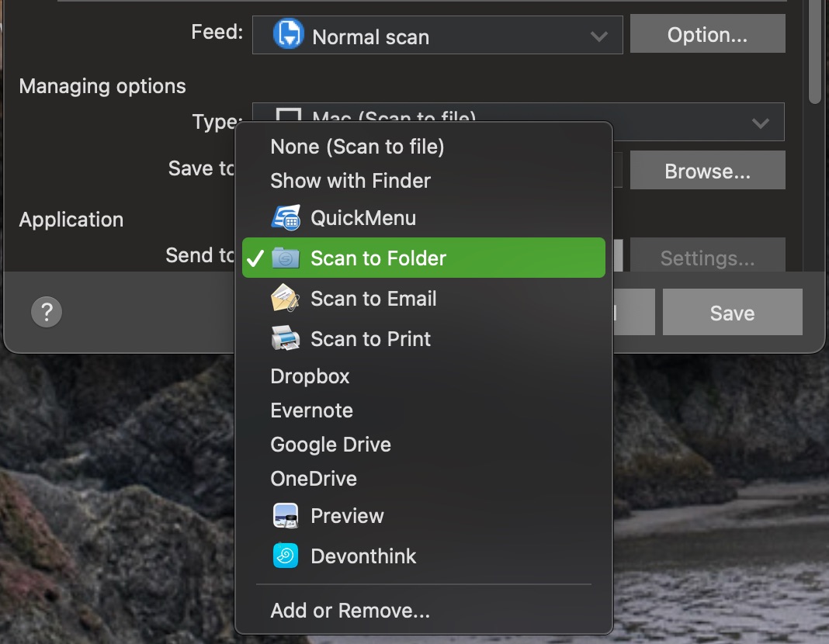
Task: Click the Scan to Email envelope icon
Action: pyautogui.click(x=286, y=299)
